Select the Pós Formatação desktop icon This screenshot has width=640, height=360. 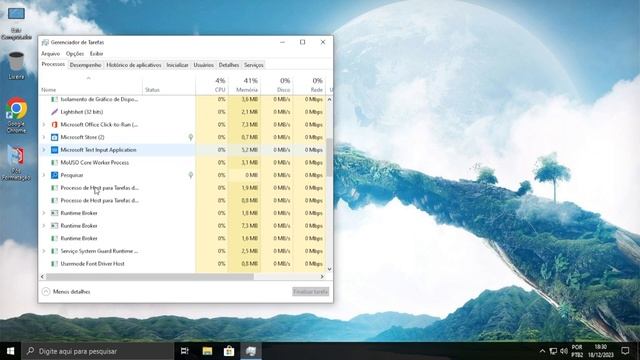coord(16,163)
